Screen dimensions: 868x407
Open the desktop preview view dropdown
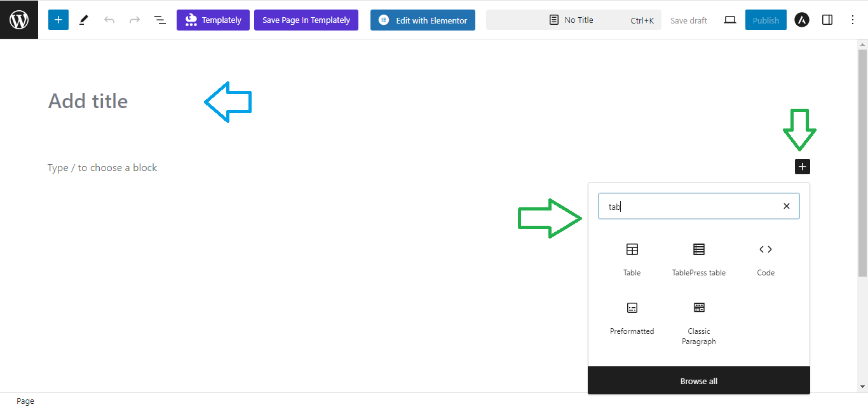(x=730, y=20)
